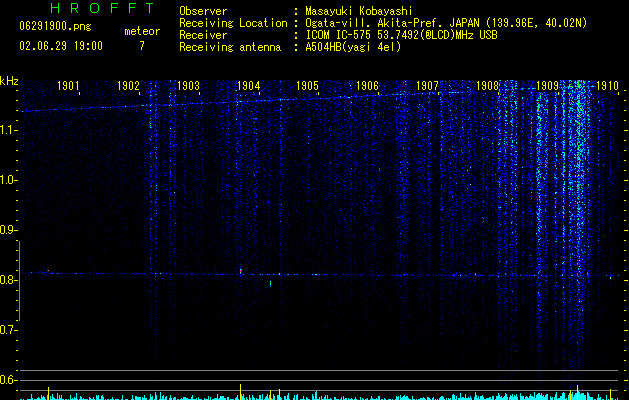This screenshot has width=629, height=400.
Task: Click the Observer label
Action: (203, 11)
